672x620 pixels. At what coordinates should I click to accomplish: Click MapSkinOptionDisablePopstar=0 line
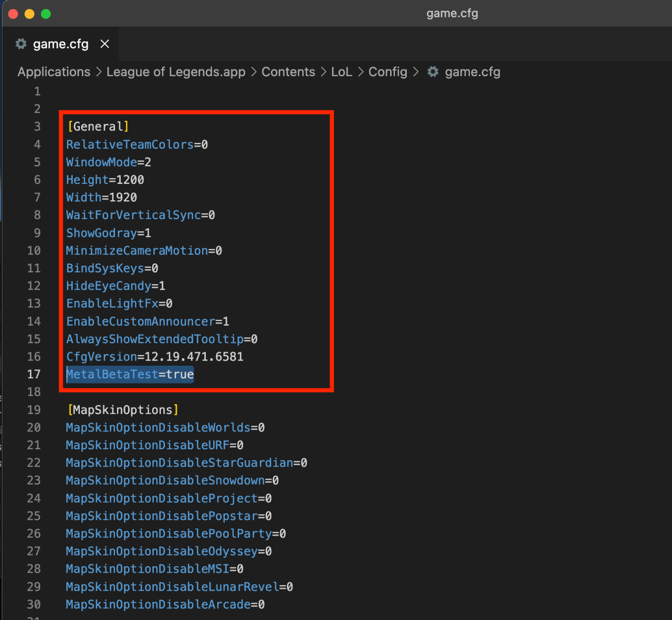pyautogui.click(x=169, y=516)
